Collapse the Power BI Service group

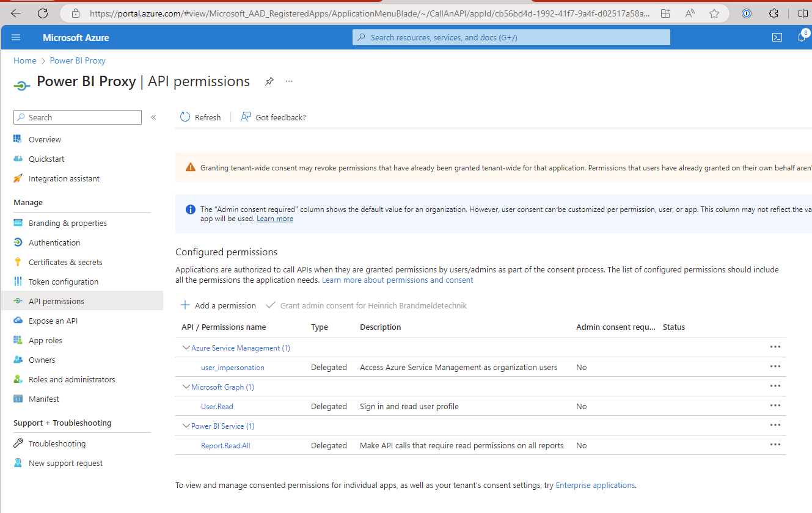pos(186,426)
